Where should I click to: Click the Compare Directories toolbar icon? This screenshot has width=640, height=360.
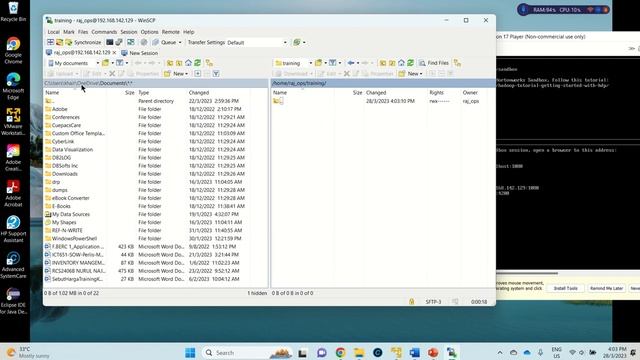(x=50, y=42)
